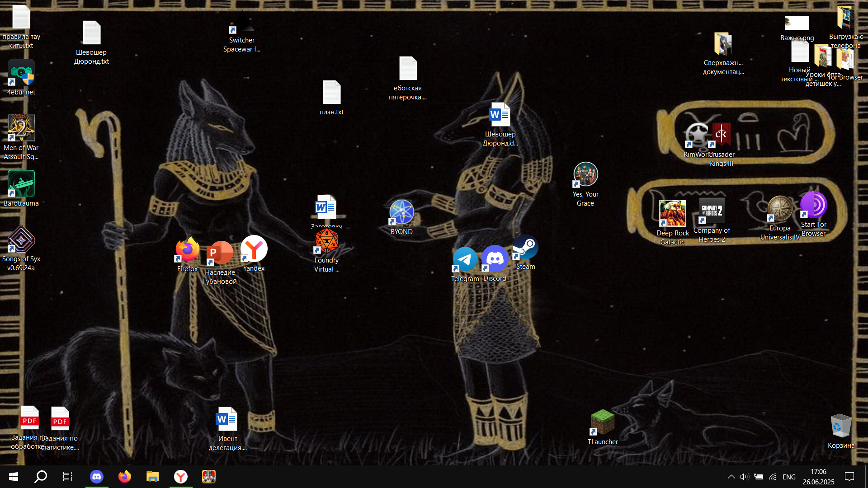Viewport: 868px width, 488px height.
Task: Select the Ивент делегация Word document
Action: coord(227,420)
